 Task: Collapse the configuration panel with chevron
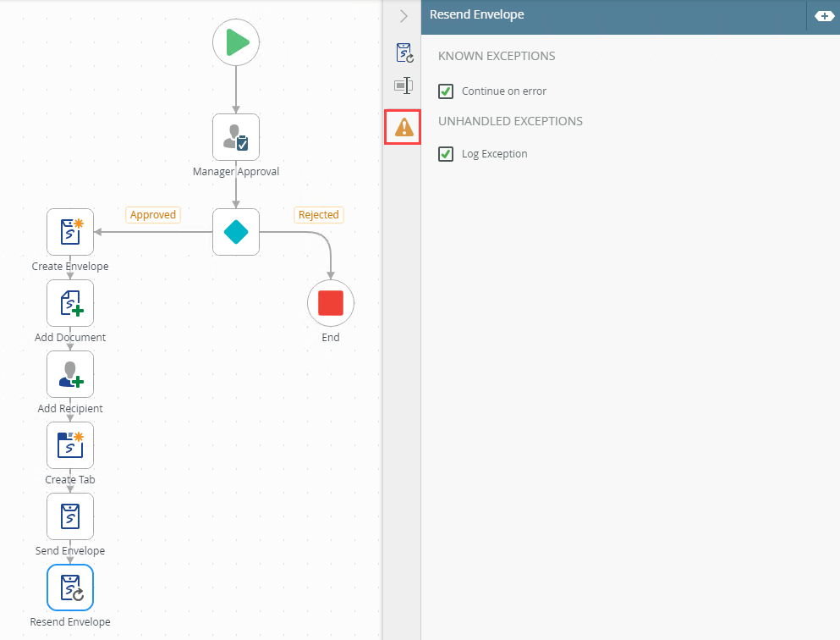pyautogui.click(x=404, y=16)
